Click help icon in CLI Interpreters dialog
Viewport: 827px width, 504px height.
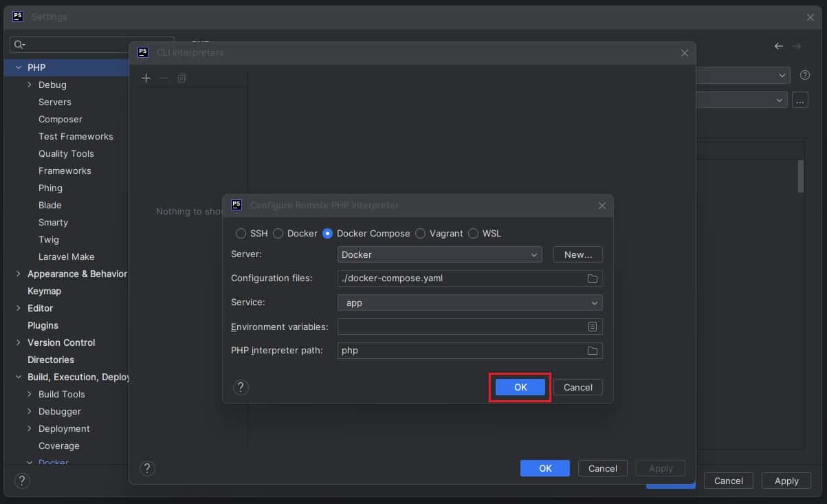pos(147,468)
